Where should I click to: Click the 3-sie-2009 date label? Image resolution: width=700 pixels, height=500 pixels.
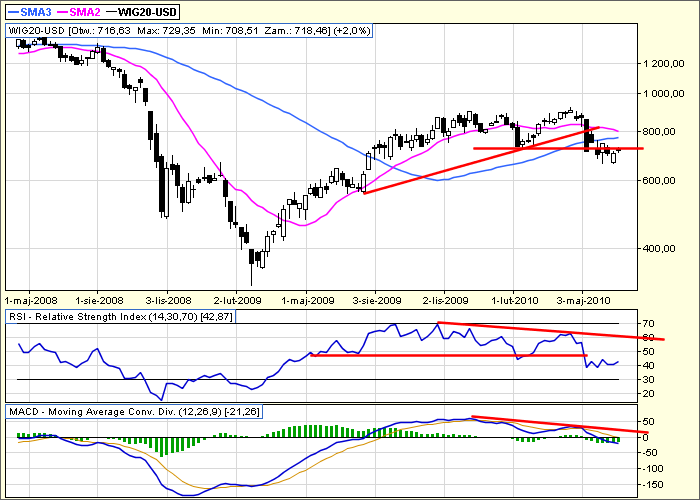377,300
